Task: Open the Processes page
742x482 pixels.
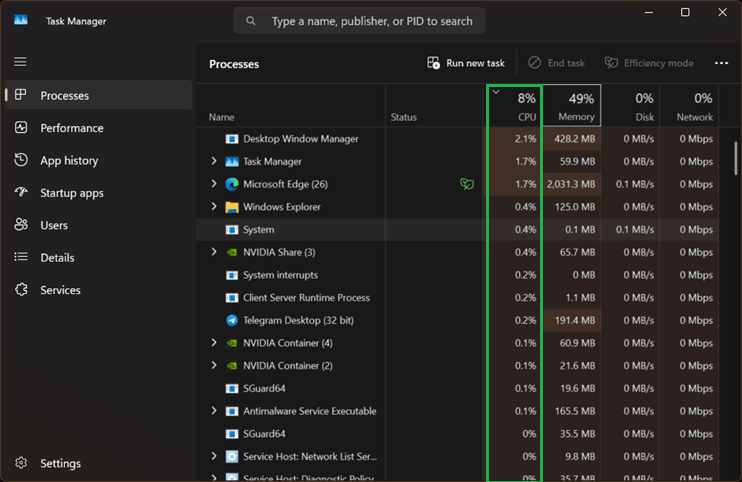Action: point(98,95)
